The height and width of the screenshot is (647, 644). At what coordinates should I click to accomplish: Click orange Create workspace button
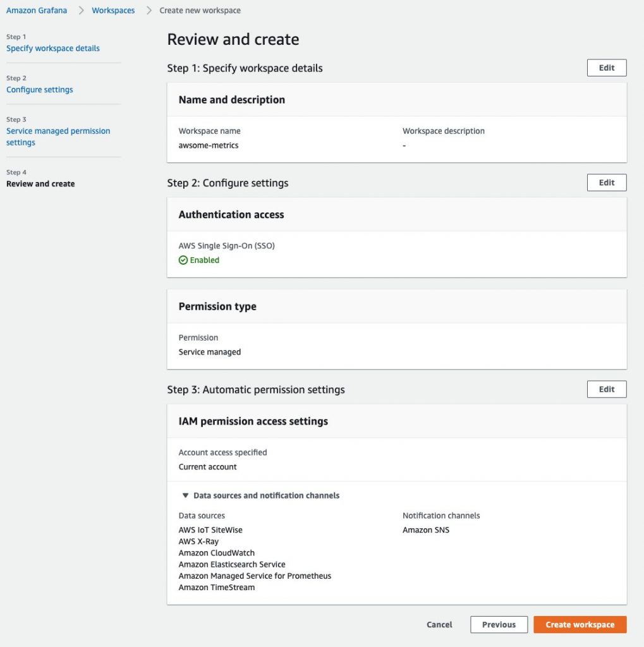point(580,624)
